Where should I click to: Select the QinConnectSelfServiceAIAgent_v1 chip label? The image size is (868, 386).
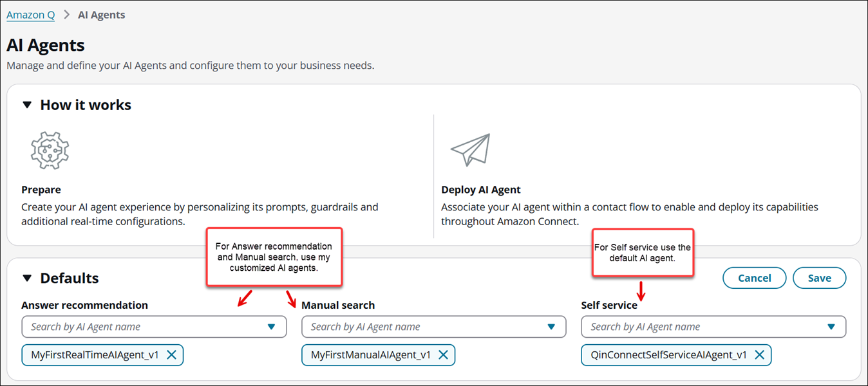tap(669, 355)
